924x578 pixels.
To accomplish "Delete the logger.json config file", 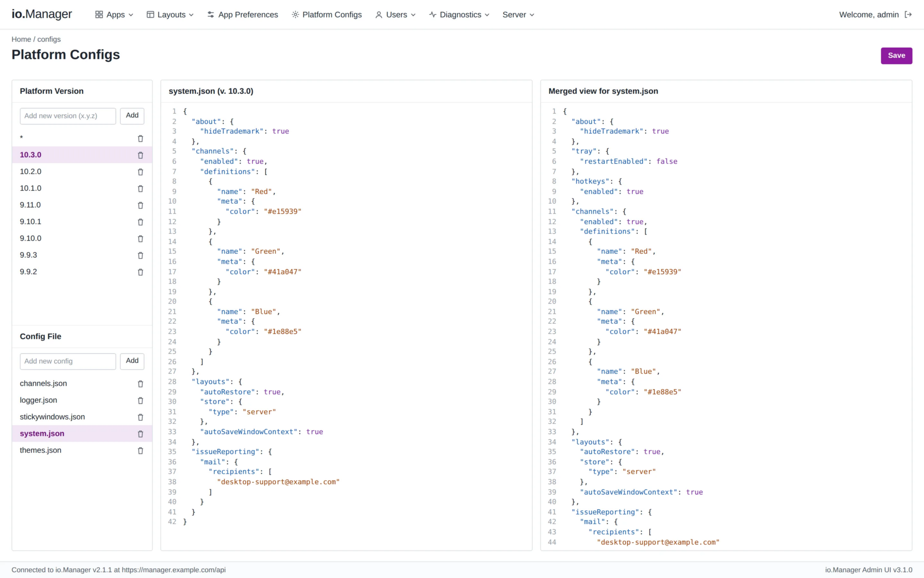I will click(x=141, y=401).
